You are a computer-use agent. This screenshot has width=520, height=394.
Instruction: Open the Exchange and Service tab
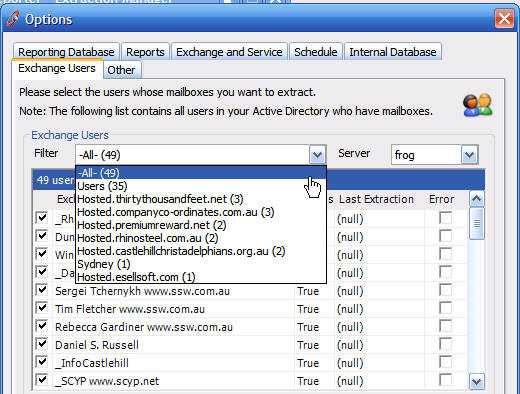click(229, 52)
